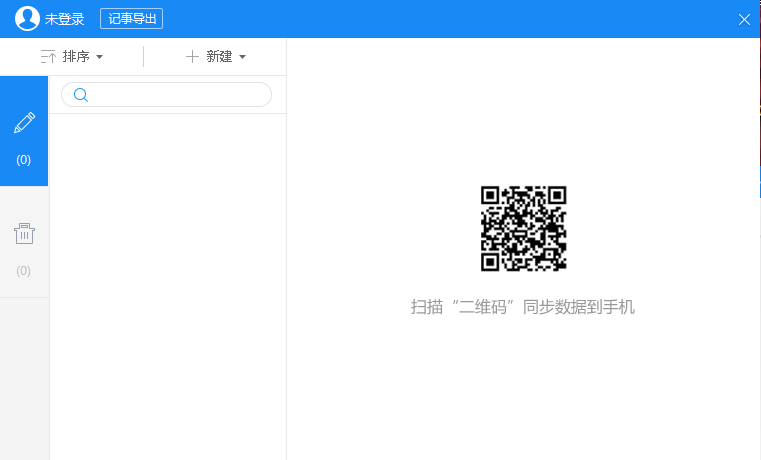
Task: Click the plus icon beside 新建
Action: click(x=192, y=57)
